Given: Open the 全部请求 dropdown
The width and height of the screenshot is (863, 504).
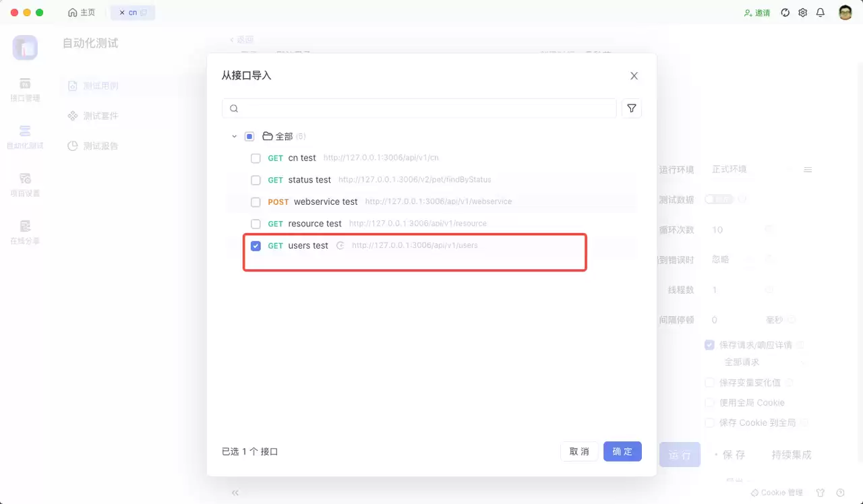Looking at the screenshot, I should (x=765, y=363).
